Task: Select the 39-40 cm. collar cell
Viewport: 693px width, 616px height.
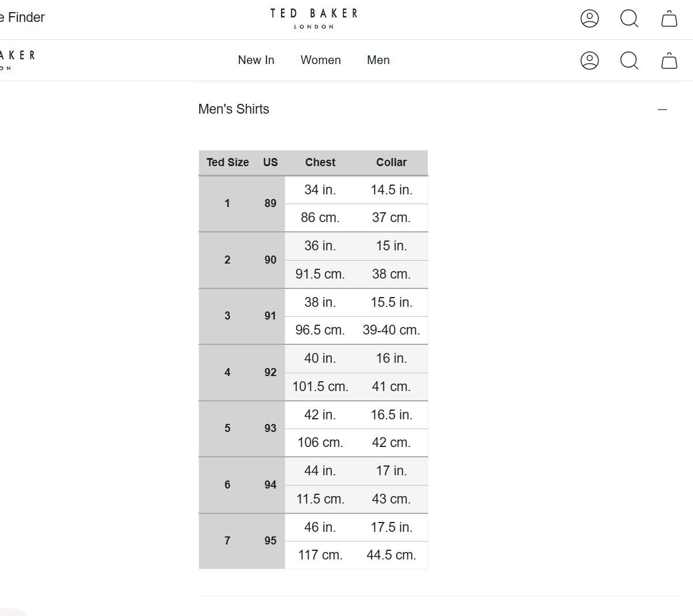Action: (391, 330)
